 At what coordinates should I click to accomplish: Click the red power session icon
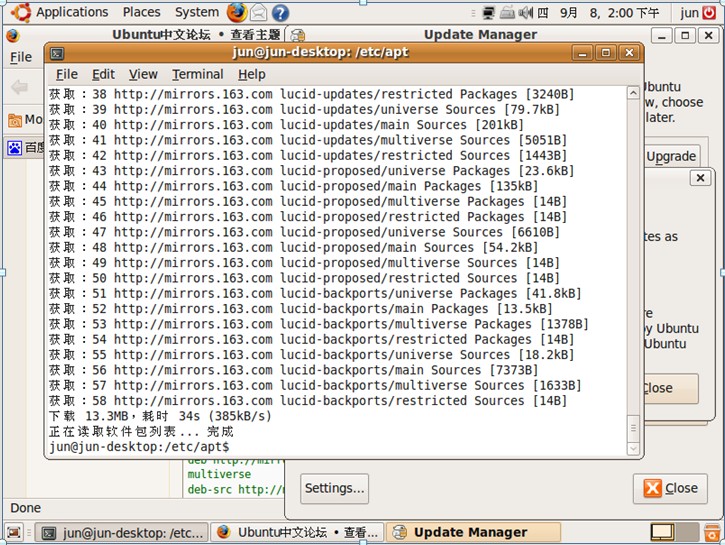pyautogui.click(x=709, y=12)
